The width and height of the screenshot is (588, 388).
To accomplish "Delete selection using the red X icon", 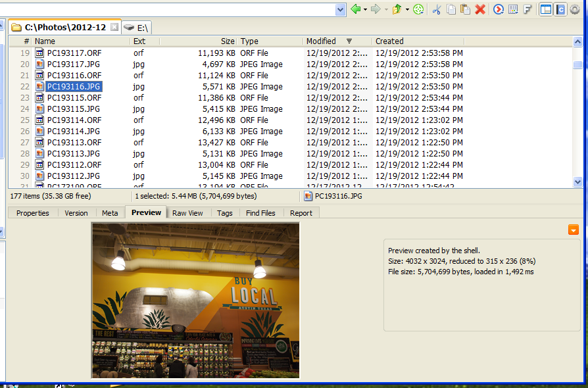I will [480, 9].
